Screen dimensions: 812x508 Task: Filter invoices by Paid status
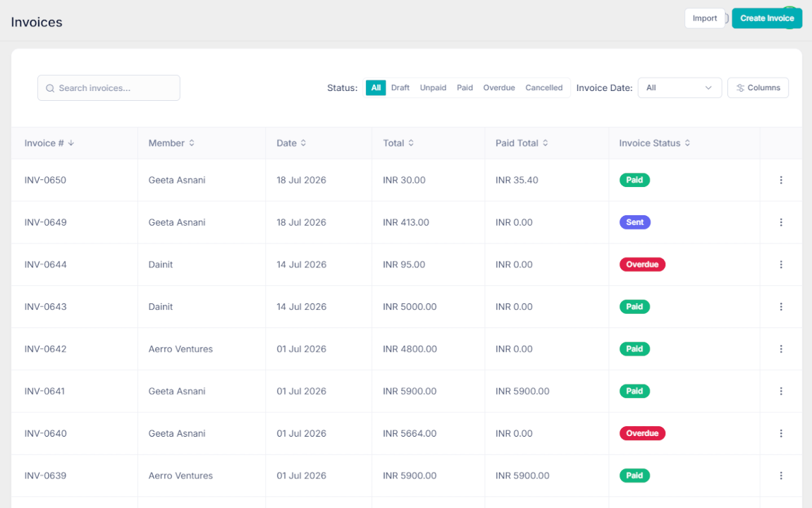[465, 87]
